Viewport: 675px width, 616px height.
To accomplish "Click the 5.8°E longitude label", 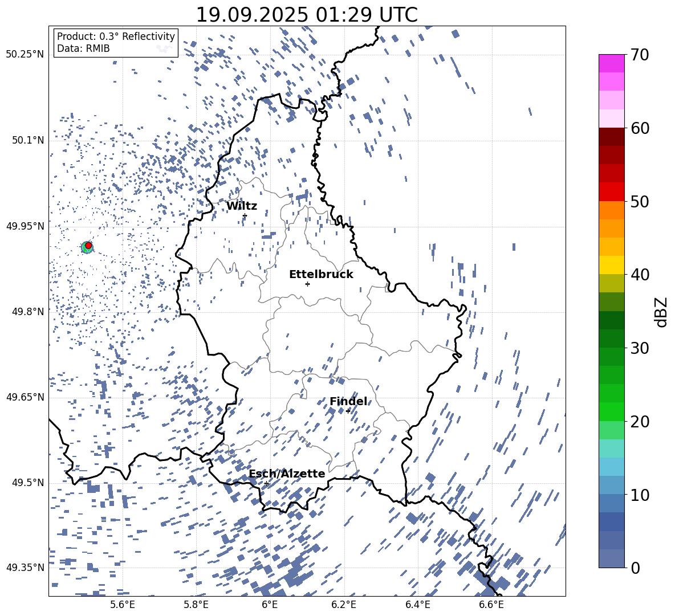I will (x=196, y=605).
